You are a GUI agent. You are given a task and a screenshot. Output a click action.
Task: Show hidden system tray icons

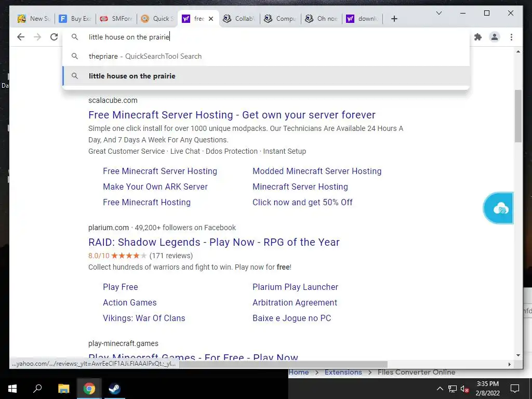(x=440, y=389)
